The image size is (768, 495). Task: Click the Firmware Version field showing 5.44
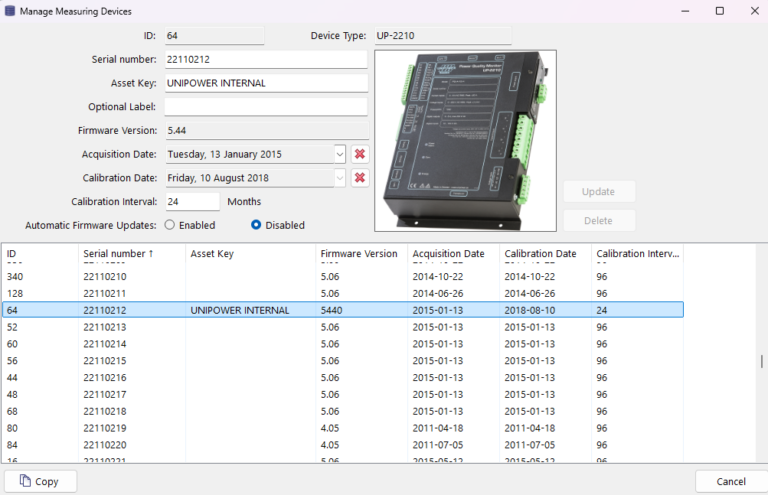267,130
